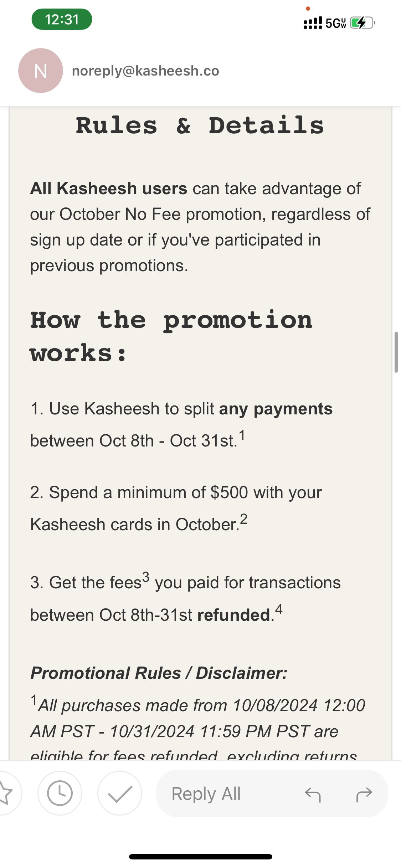
Task: Tap the battery charging indicator
Action: 362,23
